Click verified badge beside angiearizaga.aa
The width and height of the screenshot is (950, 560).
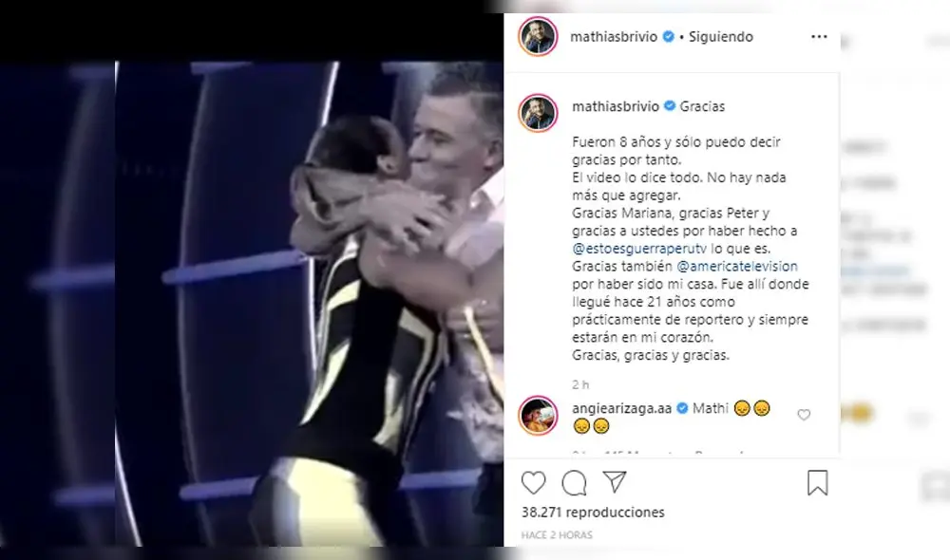tap(682, 409)
